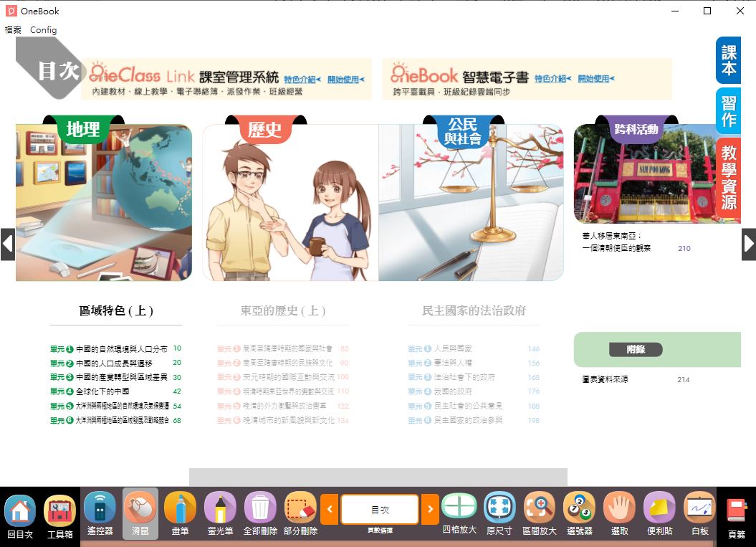
Task: Open the 歷史 subject illustration
Action: pos(290,202)
